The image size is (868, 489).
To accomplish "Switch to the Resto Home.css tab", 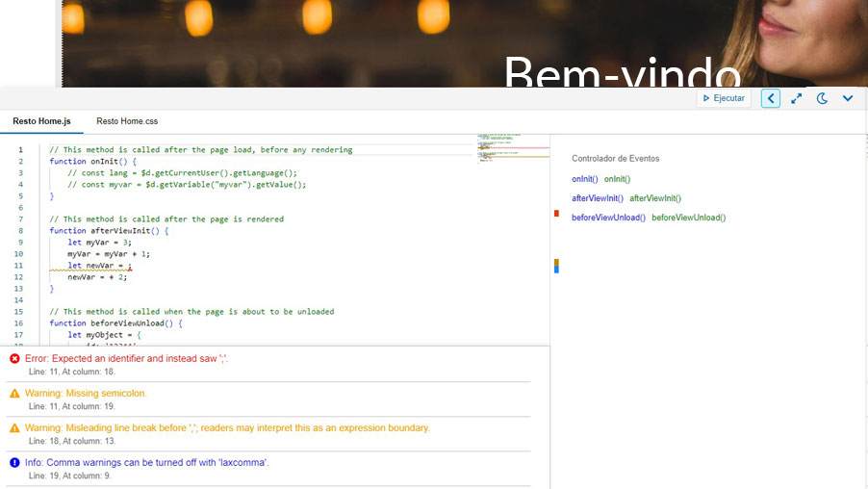I will tap(127, 121).
